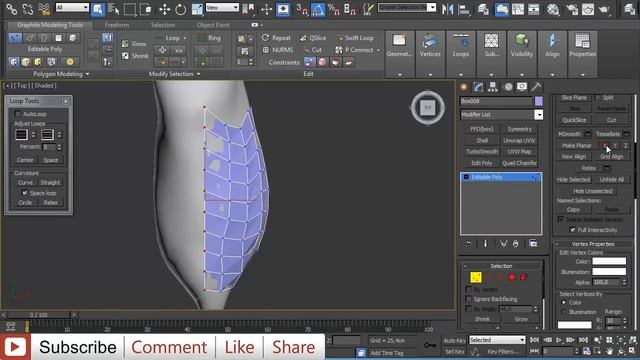Toggle the Space loop checkbox

point(24,193)
